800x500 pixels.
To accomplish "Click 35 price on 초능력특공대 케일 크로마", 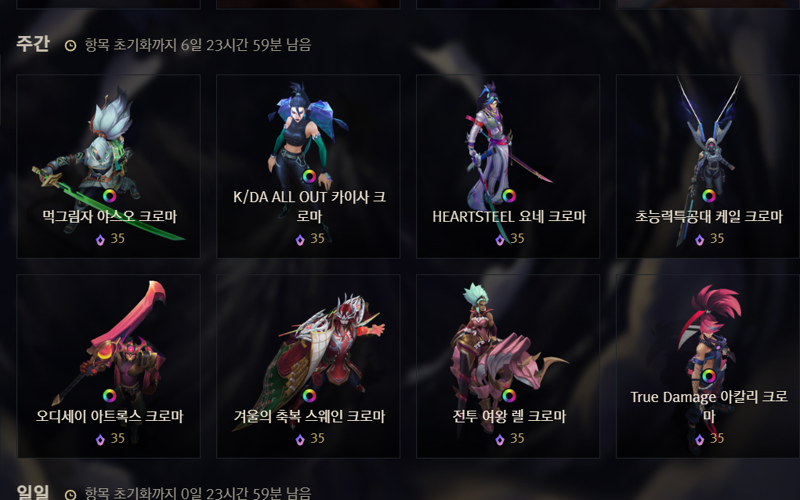I will point(717,238).
